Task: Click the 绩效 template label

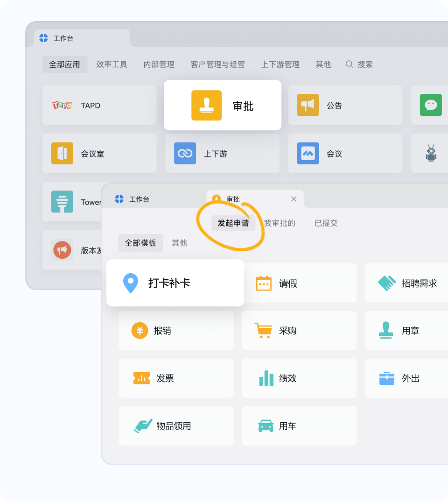Action: tap(288, 378)
